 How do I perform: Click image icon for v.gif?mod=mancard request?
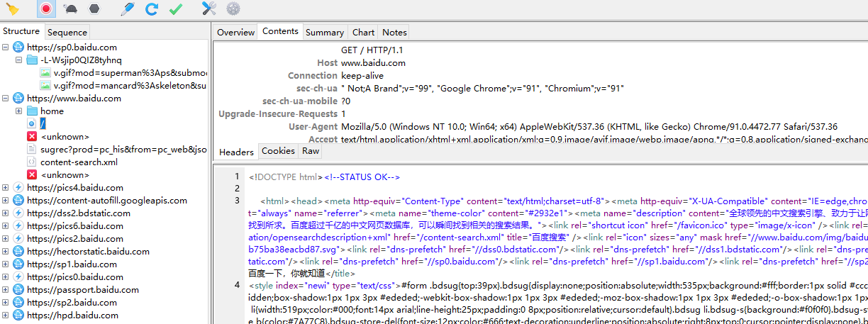[45, 86]
